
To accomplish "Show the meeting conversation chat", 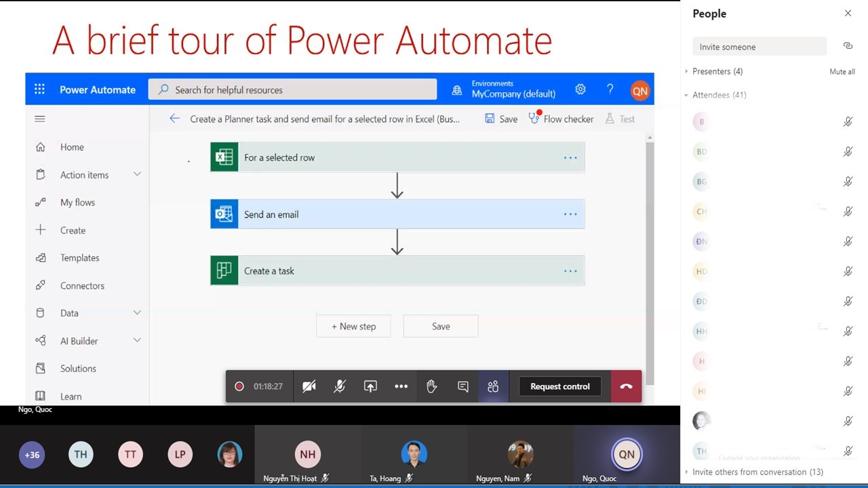I will [463, 386].
